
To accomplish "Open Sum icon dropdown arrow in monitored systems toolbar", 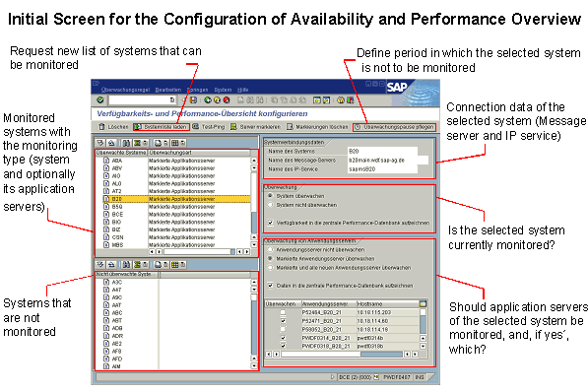I will click(145, 143).
